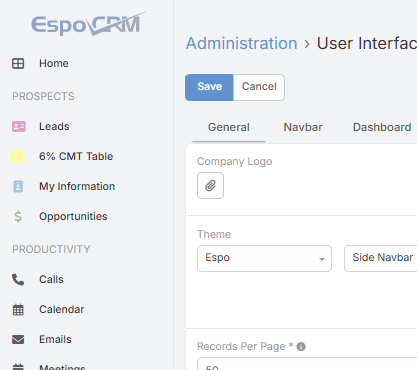Open Calendar in the sidebar
Screen dimensions: 417x370
click(x=62, y=309)
